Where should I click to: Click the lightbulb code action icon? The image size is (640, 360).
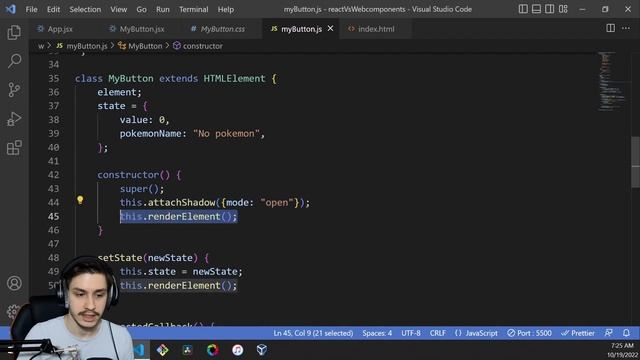pyautogui.click(x=80, y=200)
